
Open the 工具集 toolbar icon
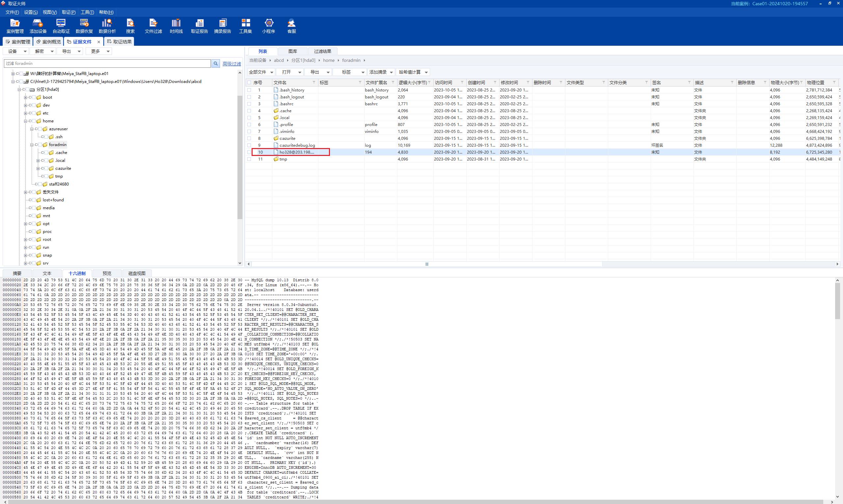[x=245, y=26]
